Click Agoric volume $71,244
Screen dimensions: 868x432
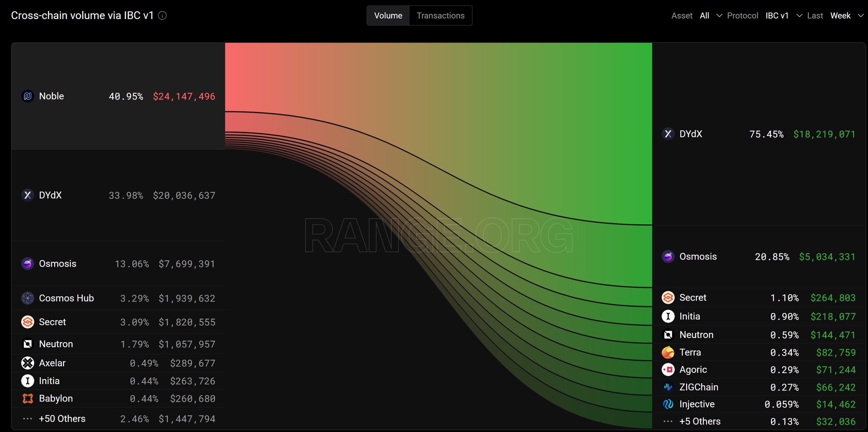pyautogui.click(x=836, y=370)
